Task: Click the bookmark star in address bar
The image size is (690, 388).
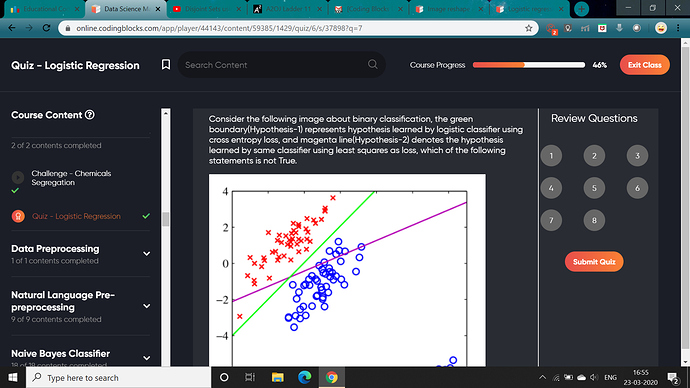Action: click(529, 28)
